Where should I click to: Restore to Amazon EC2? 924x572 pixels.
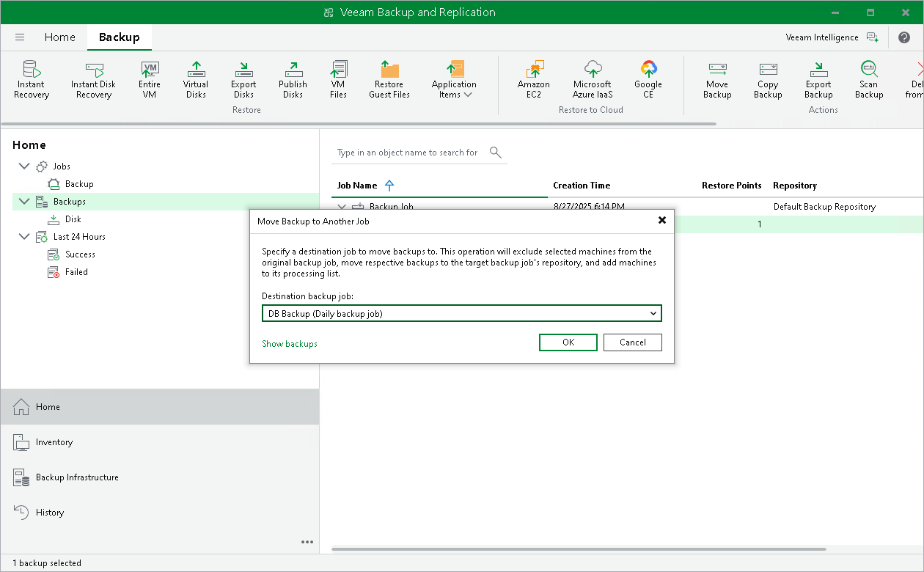pyautogui.click(x=534, y=79)
